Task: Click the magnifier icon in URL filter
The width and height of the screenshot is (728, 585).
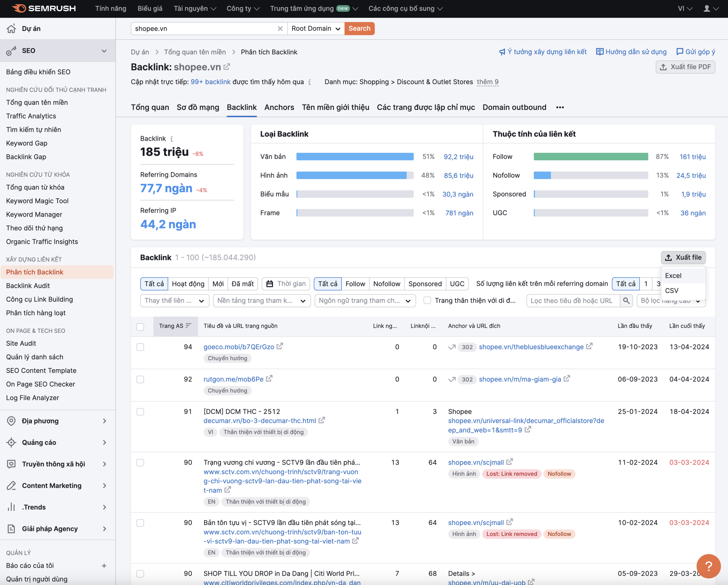Action: click(626, 300)
